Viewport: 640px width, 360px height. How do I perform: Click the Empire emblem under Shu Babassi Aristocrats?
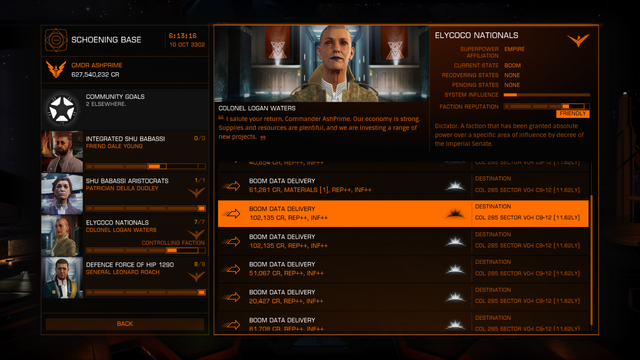click(x=196, y=192)
